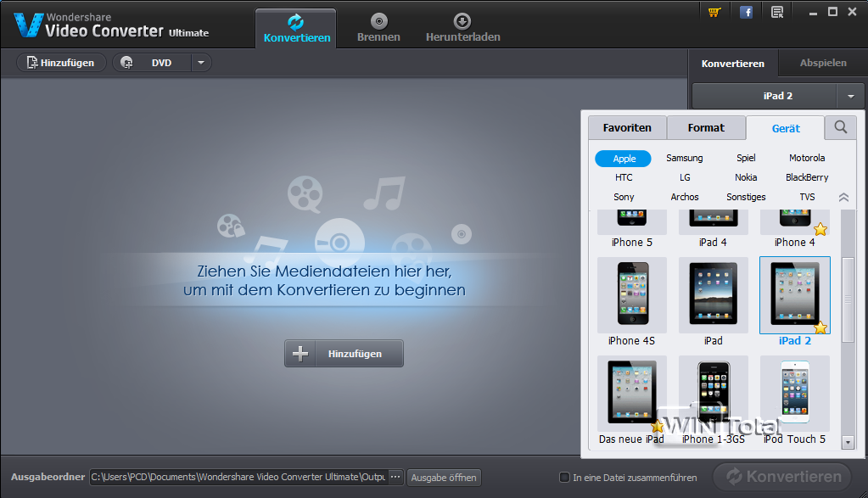This screenshot has width=868, height=498.
Task: Choose the iPod Touch 5 preset
Action: click(794, 400)
